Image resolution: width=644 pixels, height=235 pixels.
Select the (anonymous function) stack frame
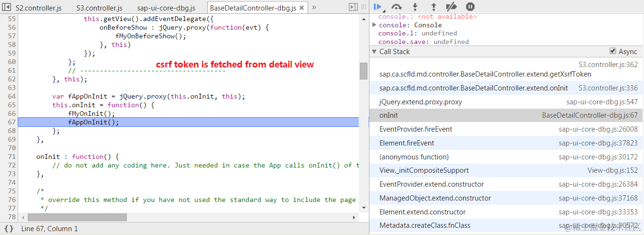[506, 157]
